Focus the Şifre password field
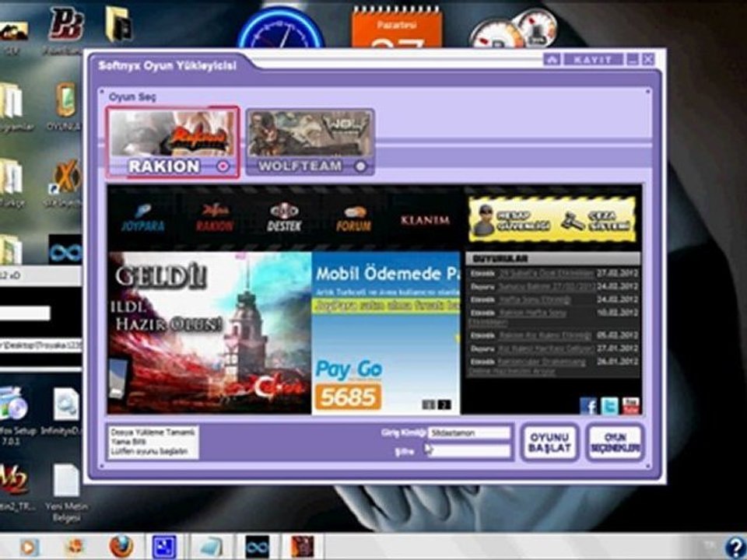The image size is (747, 560). pyautogui.click(x=468, y=450)
